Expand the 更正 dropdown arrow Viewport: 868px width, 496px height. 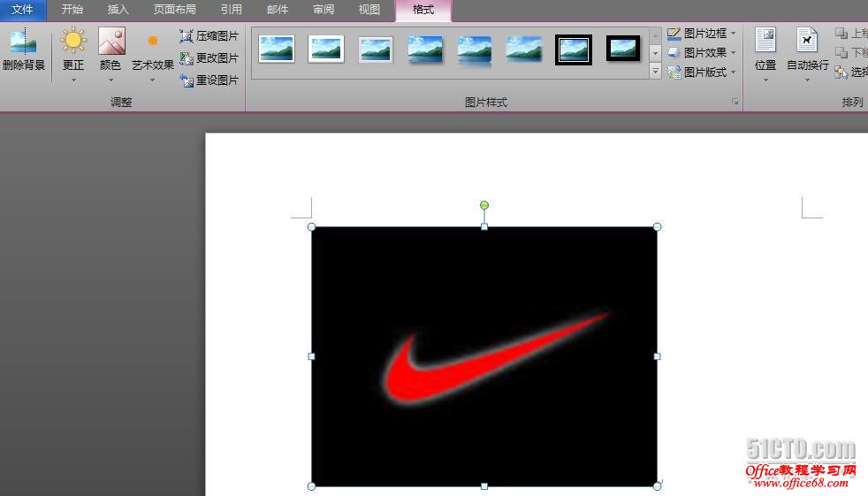point(73,80)
